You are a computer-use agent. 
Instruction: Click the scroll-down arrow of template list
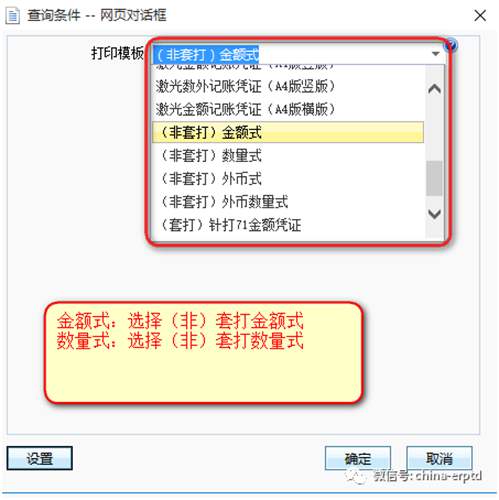pos(434,214)
